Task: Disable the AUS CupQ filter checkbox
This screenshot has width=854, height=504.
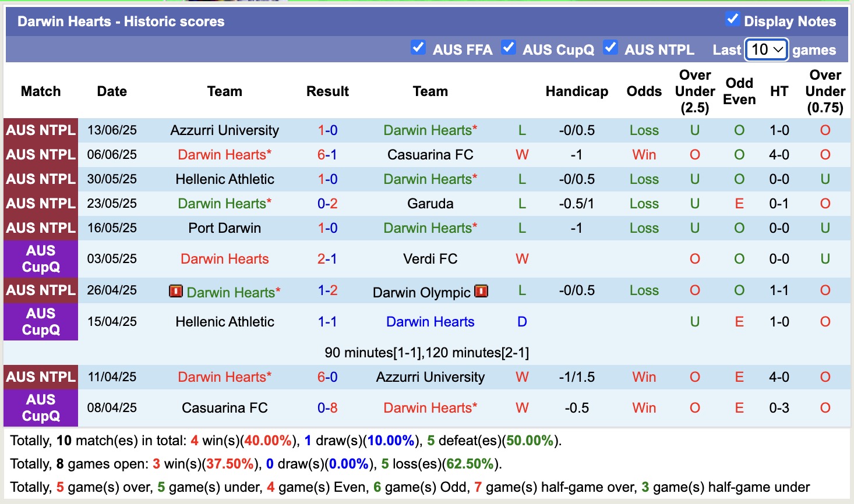Action: coord(509,48)
